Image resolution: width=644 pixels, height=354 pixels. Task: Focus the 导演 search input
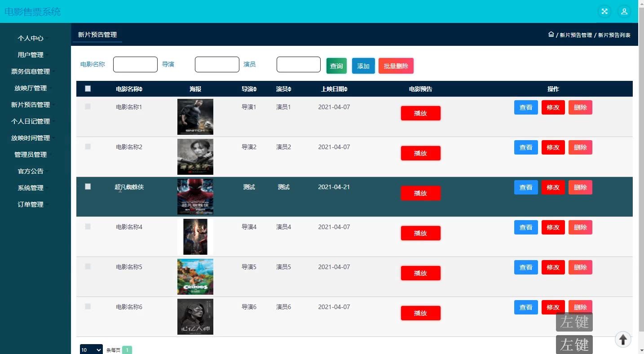tap(217, 64)
